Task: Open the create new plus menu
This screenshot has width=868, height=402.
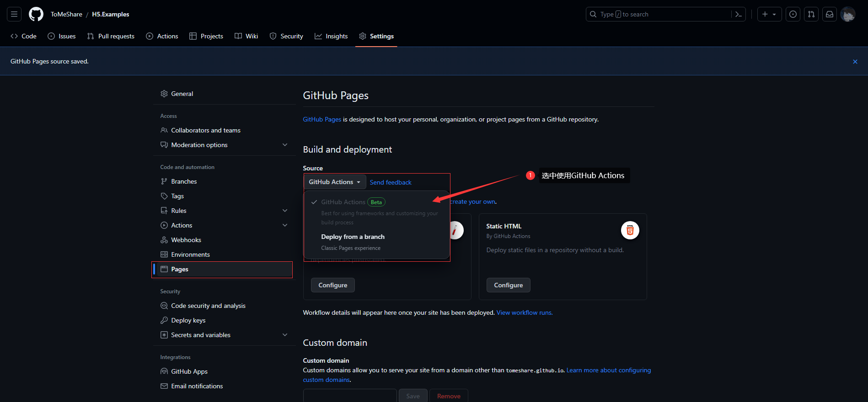Action: (x=769, y=14)
